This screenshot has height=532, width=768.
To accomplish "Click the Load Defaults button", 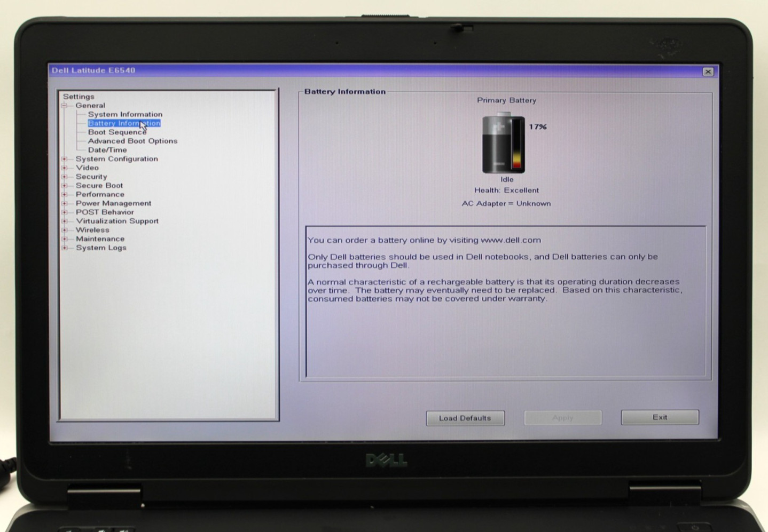I will pyautogui.click(x=465, y=418).
